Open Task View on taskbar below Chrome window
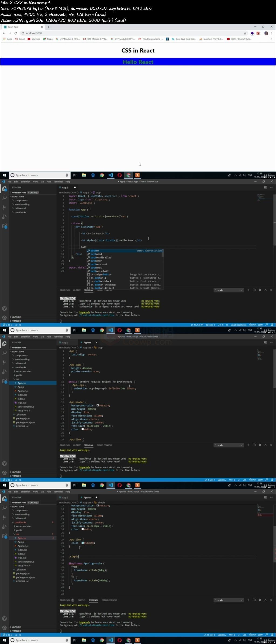The image size is (276, 644). click(75, 175)
